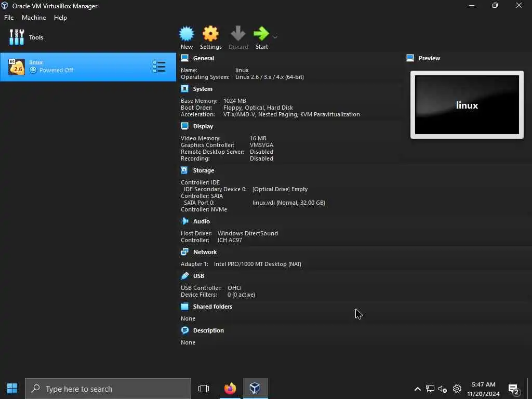Image resolution: width=532 pixels, height=399 pixels.
Task: Click the Description speech bubble icon
Action: tap(184, 330)
